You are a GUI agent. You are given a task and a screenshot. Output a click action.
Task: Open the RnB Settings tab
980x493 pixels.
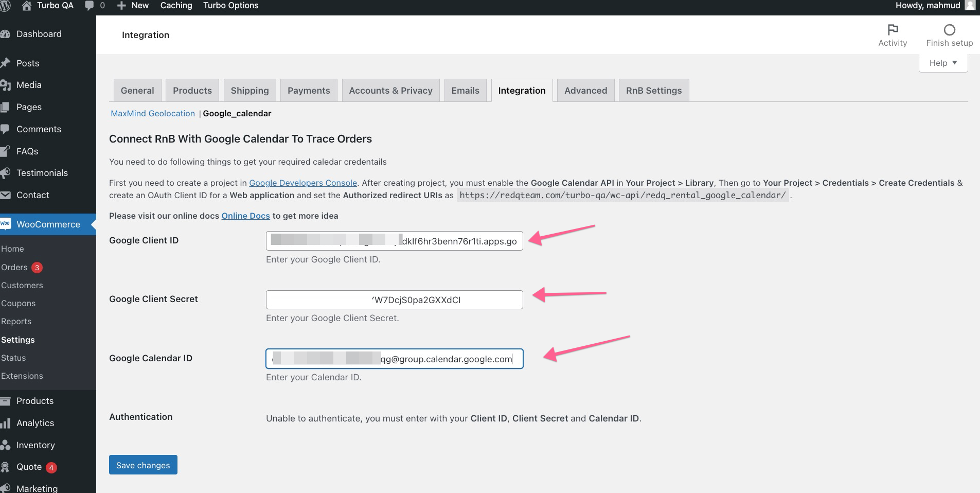click(654, 91)
